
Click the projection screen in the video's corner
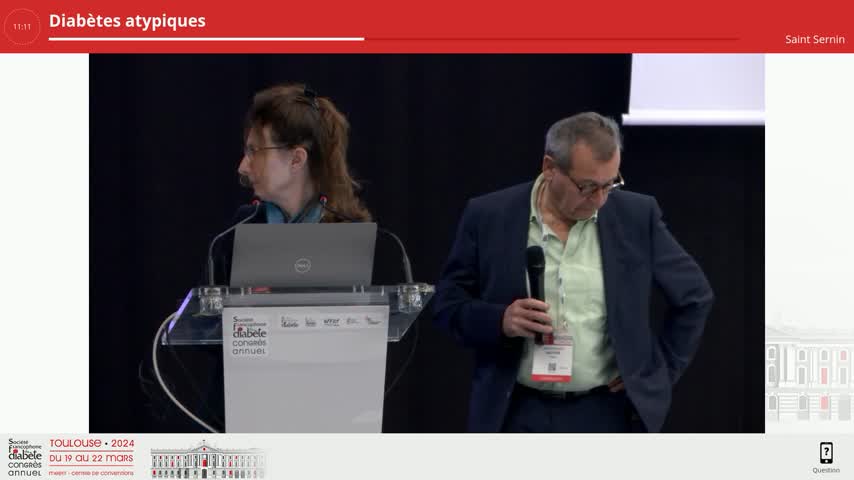[x=697, y=88]
